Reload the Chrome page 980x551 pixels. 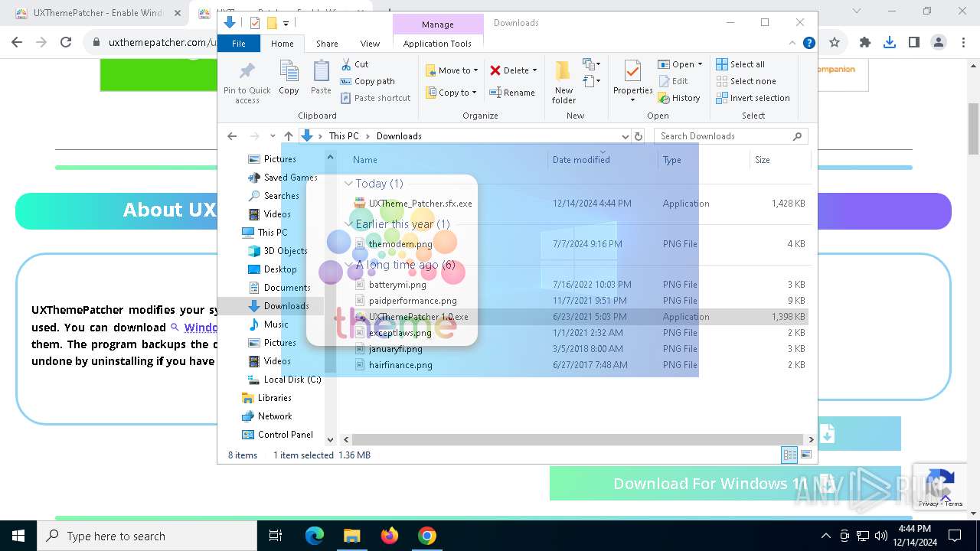(66, 43)
